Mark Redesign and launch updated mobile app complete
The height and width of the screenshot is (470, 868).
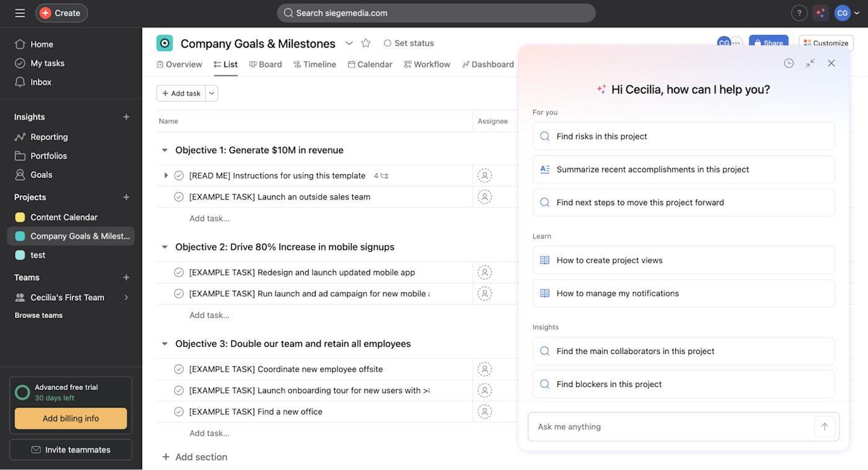pos(179,272)
